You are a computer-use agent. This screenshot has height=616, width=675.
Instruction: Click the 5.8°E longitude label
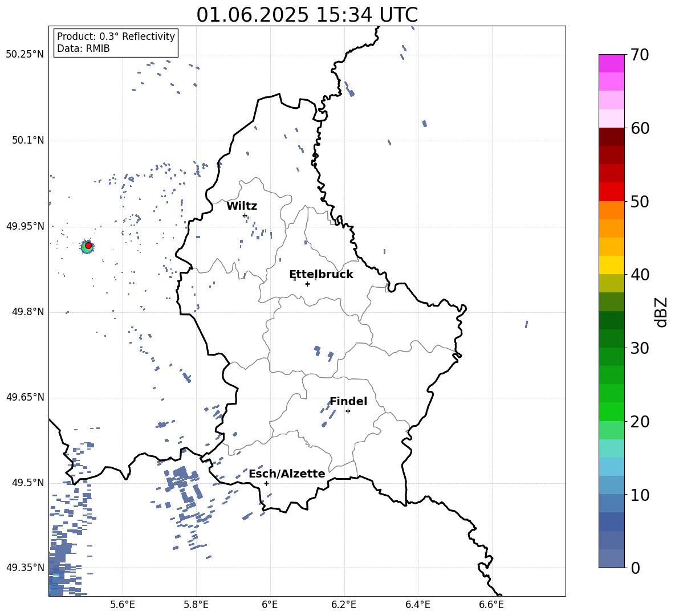click(x=196, y=605)
